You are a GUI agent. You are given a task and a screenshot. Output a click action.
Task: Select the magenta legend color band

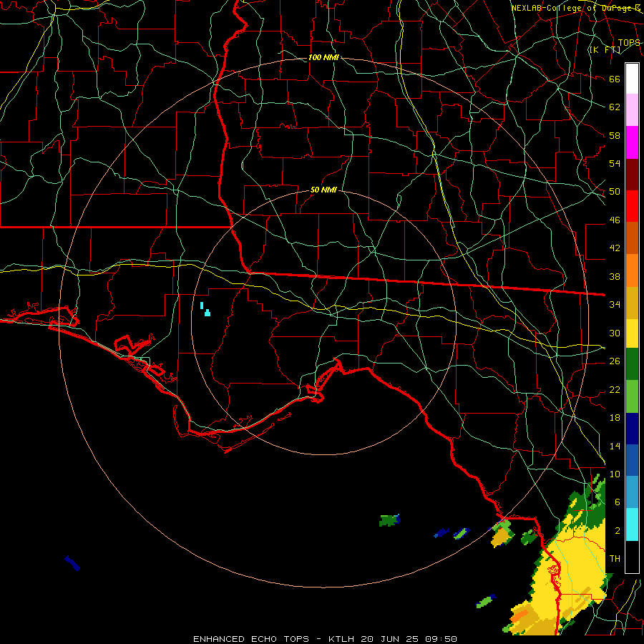click(x=632, y=142)
